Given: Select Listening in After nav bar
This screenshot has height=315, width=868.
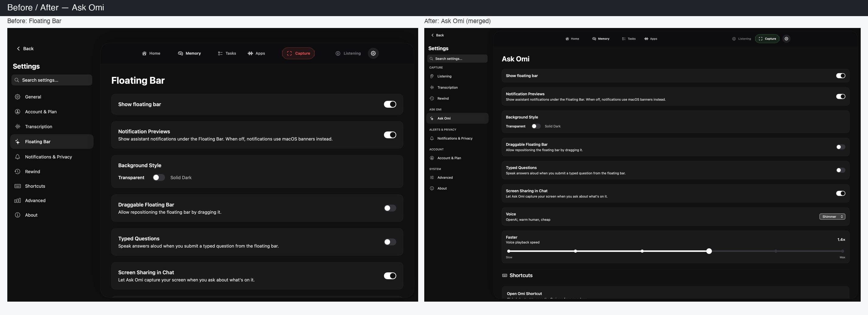Looking at the screenshot, I should coord(741,39).
